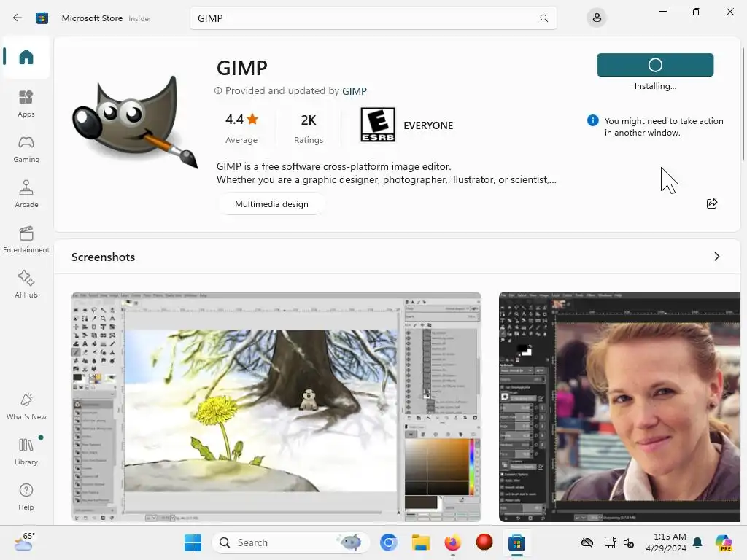Open the woman portrait screenshot thumbnail

coord(619,407)
